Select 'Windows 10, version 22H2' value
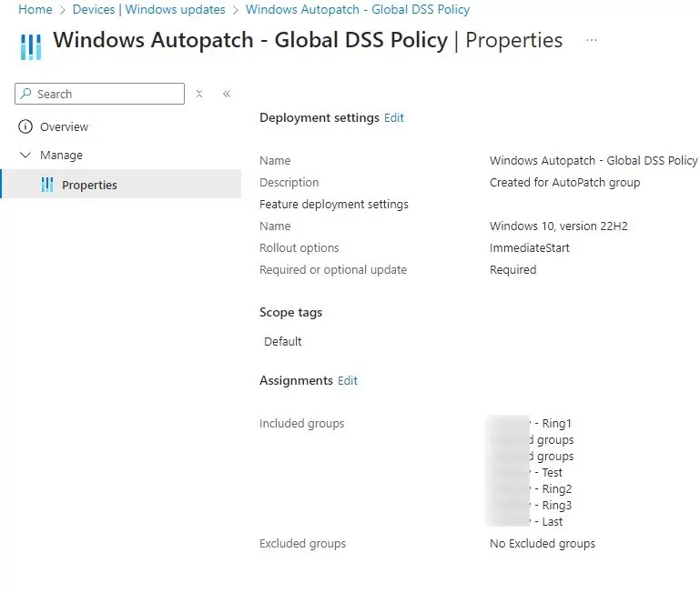Viewport: 700px width, 593px height. click(559, 226)
